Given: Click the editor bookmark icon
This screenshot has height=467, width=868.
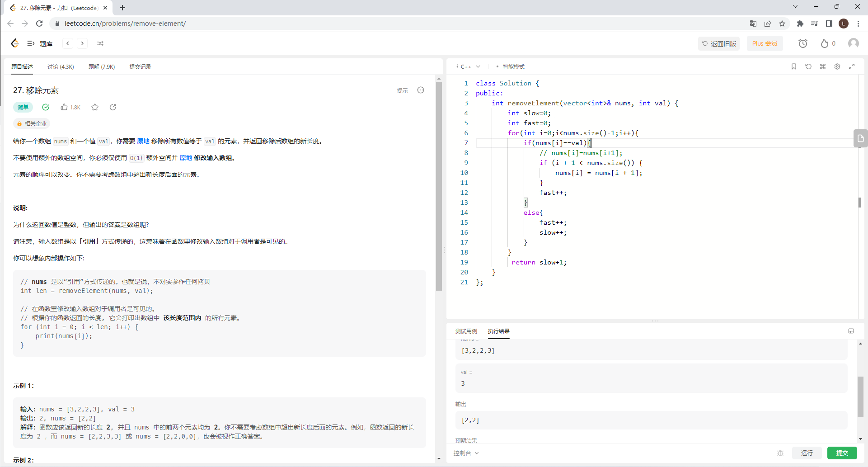Looking at the screenshot, I should tap(794, 66).
